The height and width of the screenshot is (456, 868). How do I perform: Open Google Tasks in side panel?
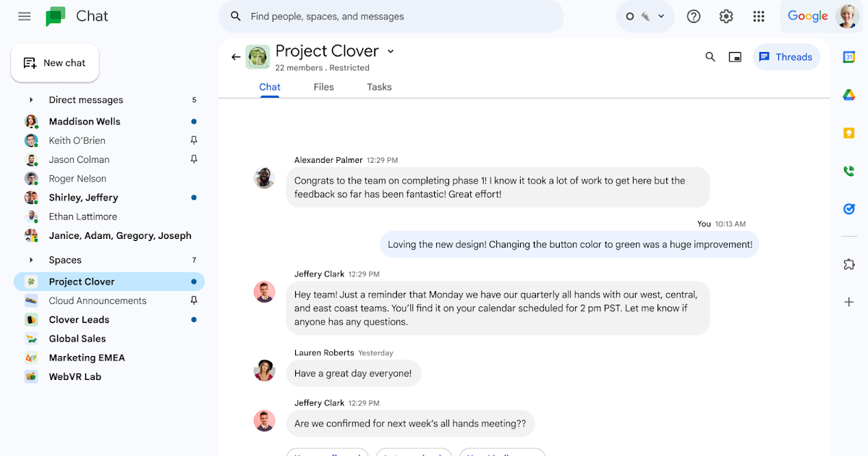click(x=849, y=209)
